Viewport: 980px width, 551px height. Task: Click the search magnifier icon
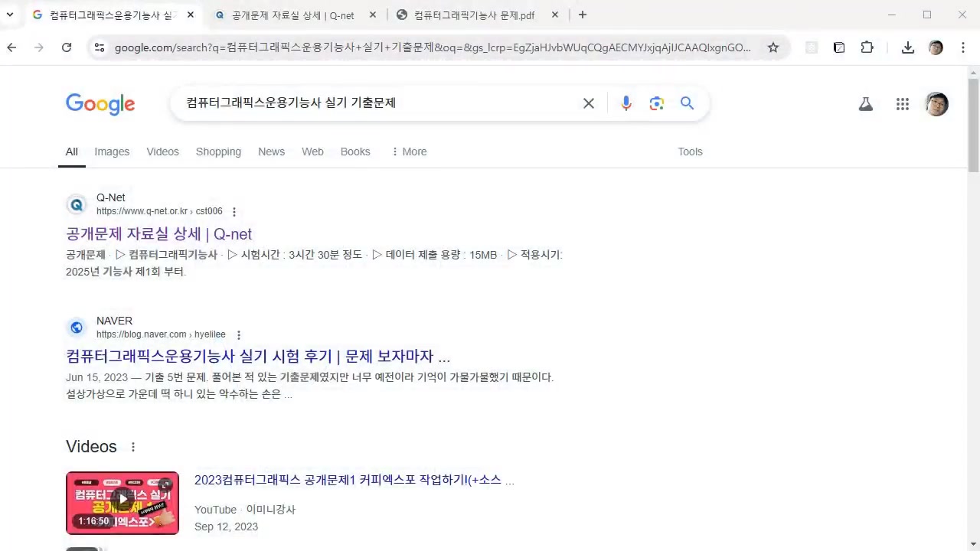(686, 103)
